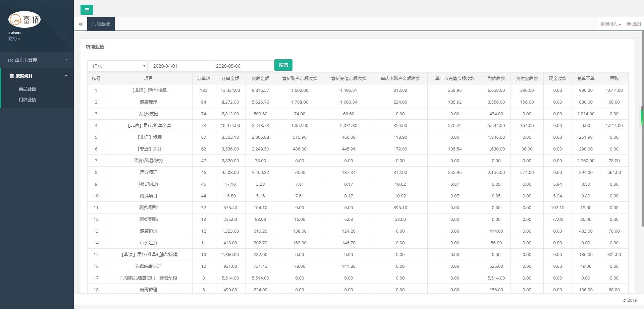This screenshot has width=644, height=309.
Task: Open the 门店业绩 sidebar menu item
Action: tap(28, 100)
